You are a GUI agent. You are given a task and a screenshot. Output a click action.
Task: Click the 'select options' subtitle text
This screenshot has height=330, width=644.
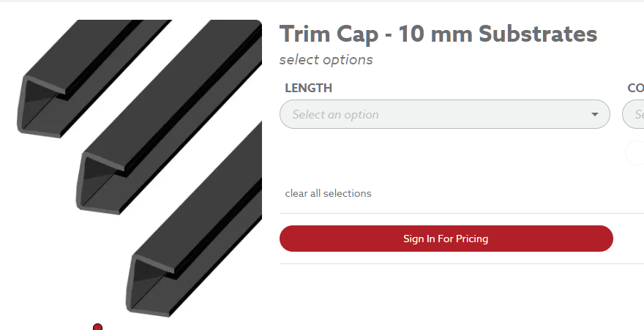coord(326,60)
